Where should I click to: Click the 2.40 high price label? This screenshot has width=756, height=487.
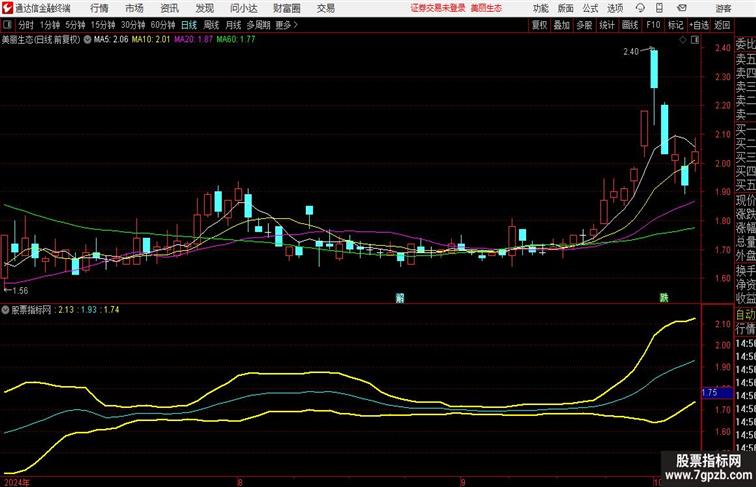click(631, 52)
